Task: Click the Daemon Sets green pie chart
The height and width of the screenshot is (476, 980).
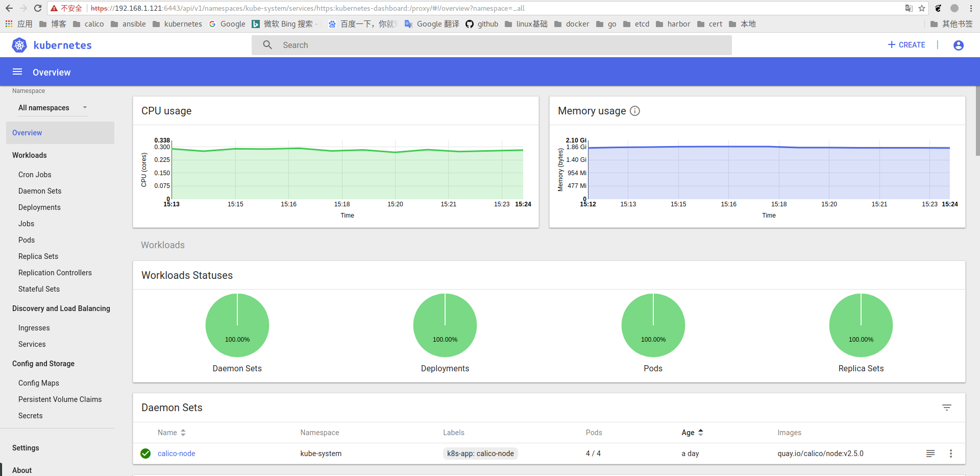Action: 237,325
